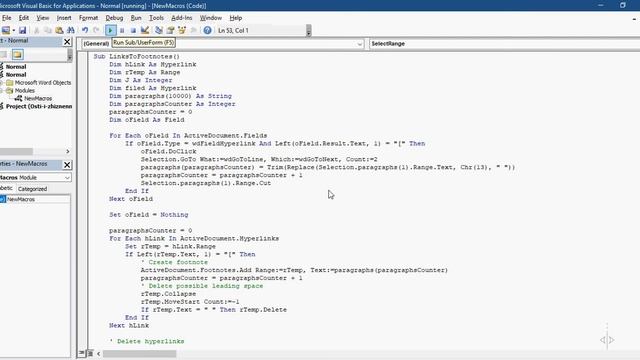Open the Properties Window toolbar icon
The width and height of the screenshot is (640, 360).
[170, 30]
